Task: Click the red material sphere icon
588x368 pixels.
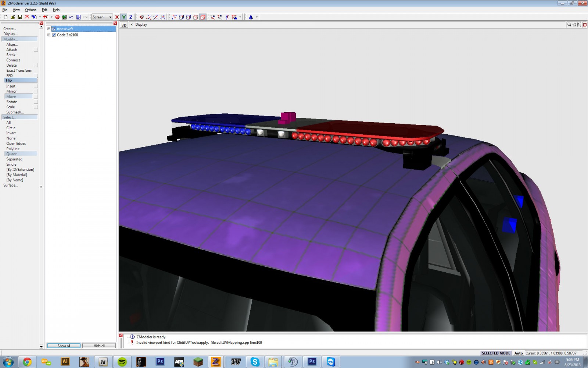Action: click(57, 17)
